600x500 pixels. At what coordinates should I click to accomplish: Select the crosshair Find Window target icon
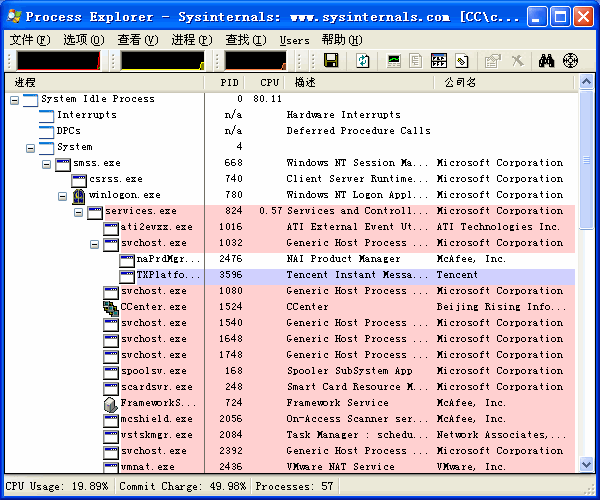coord(570,60)
